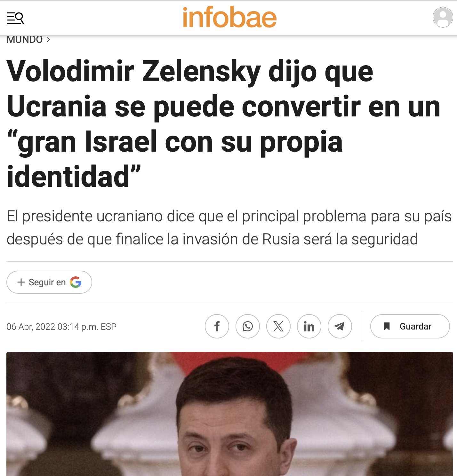Open the menu and search icon
Viewport: 457px width, 476px height.
(15, 18)
